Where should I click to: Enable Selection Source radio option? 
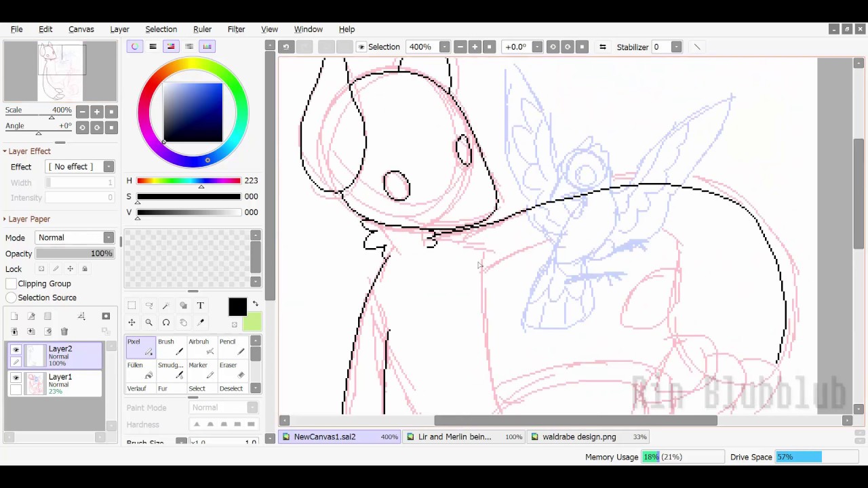[12, 298]
